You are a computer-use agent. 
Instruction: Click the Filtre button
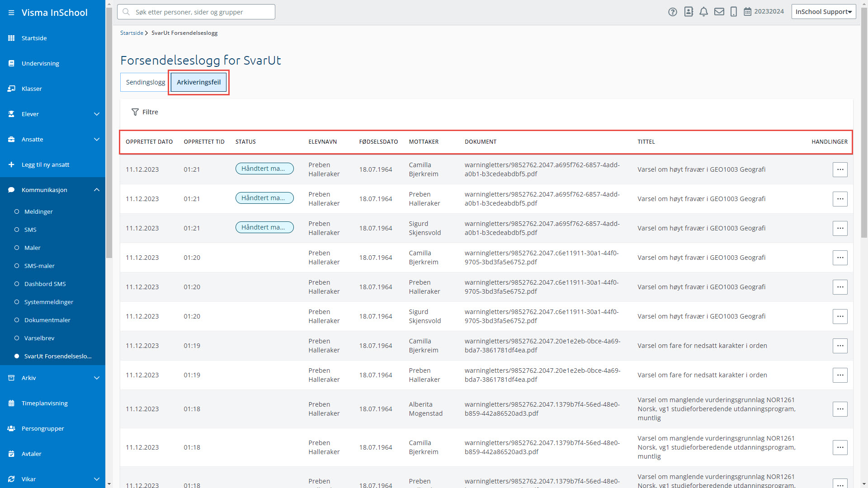click(145, 112)
